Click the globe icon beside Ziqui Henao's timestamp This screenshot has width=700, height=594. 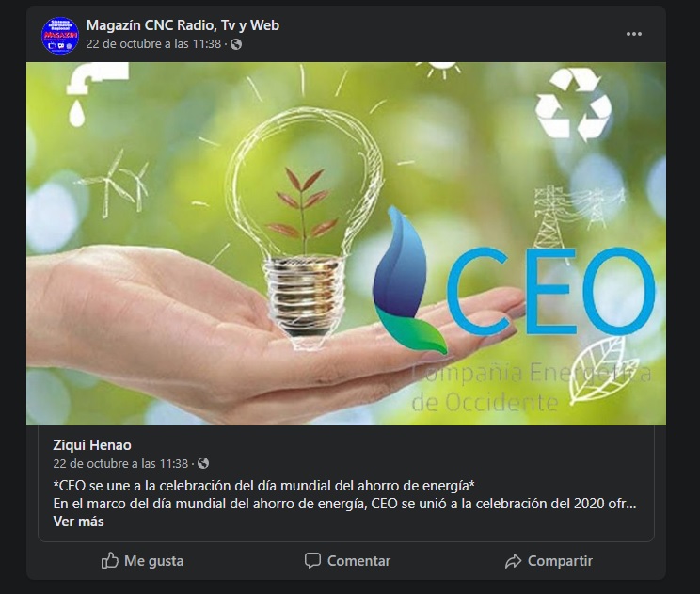203,463
